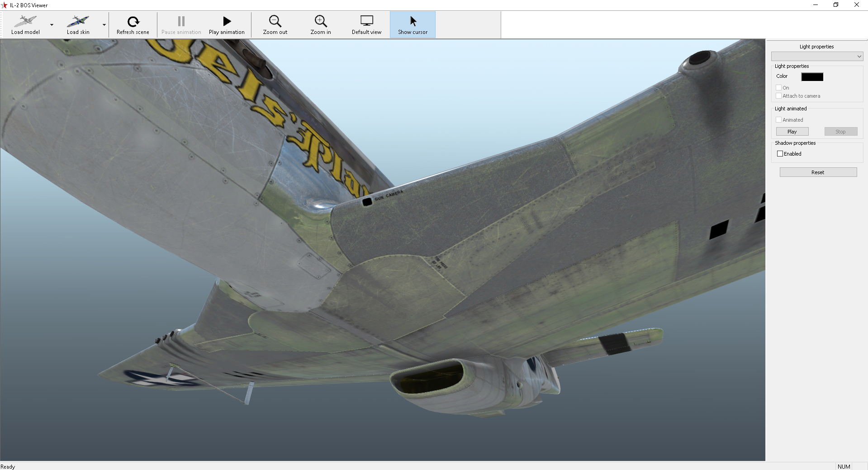Enable shadows checkbox

pos(780,154)
